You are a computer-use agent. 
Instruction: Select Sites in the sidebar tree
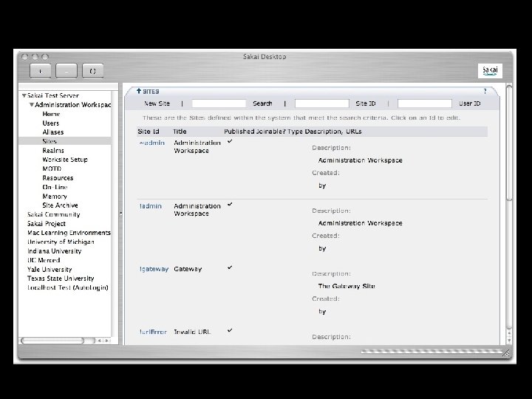(50, 141)
